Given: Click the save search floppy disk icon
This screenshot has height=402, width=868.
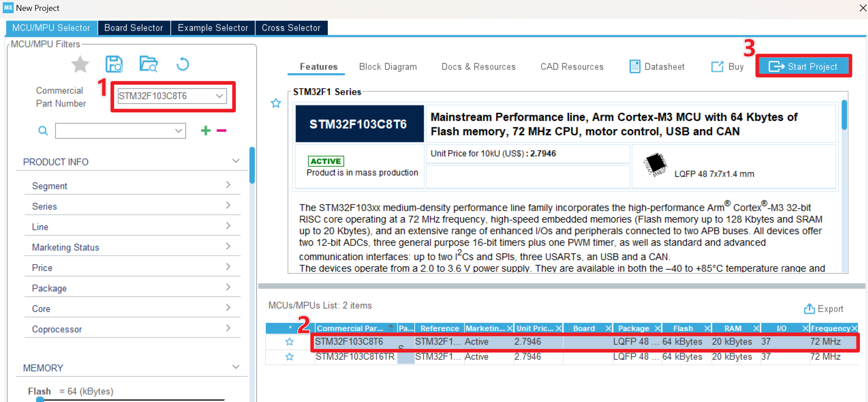Looking at the screenshot, I should pyautogui.click(x=114, y=64).
